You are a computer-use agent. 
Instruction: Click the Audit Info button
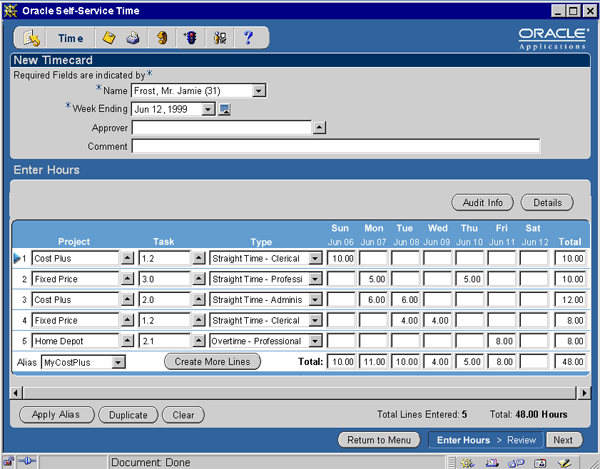click(x=483, y=202)
